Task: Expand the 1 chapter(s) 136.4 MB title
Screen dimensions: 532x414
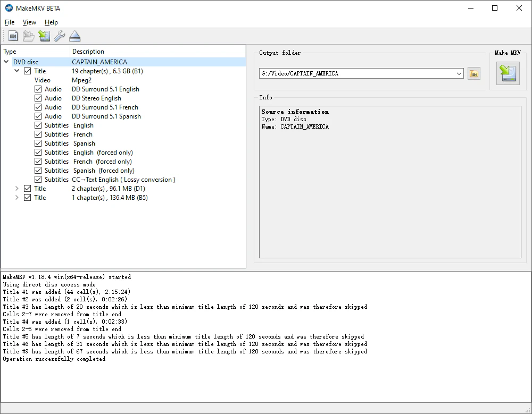Action: point(16,198)
